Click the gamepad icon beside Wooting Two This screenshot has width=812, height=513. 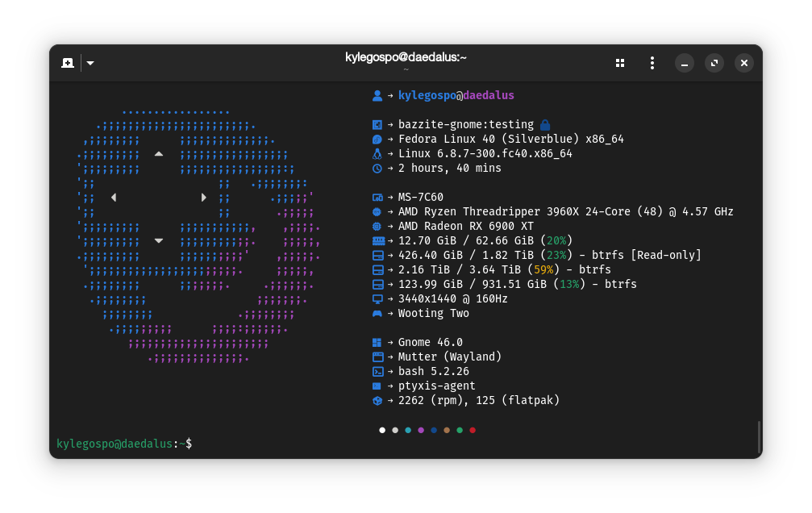tap(377, 314)
